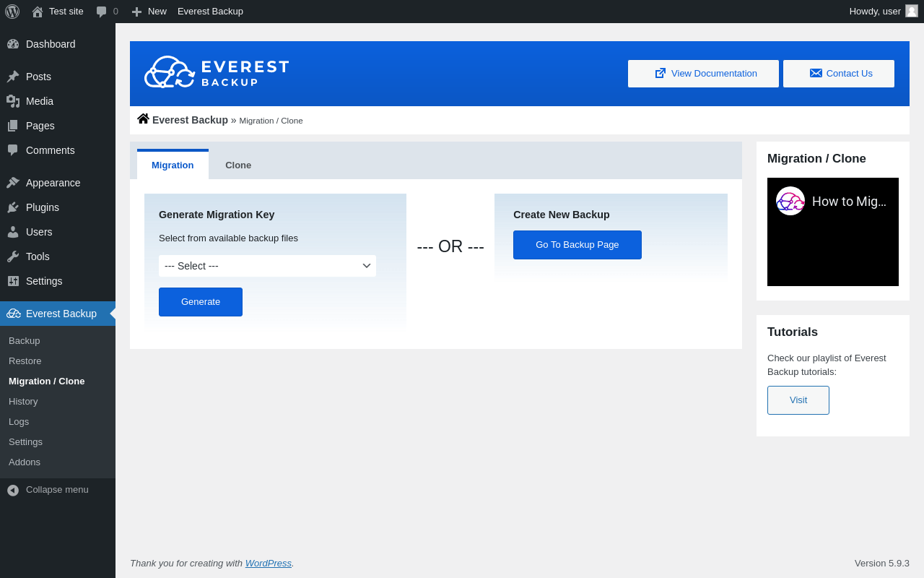Open the Test site home icon
Image resolution: width=924 pixels, height=578 pixels.
(x=38, y=12)
